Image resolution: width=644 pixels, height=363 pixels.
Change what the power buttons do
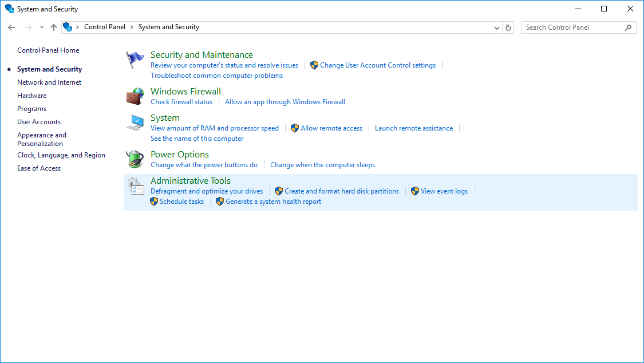pyautogui.click(x=204, y=165)
